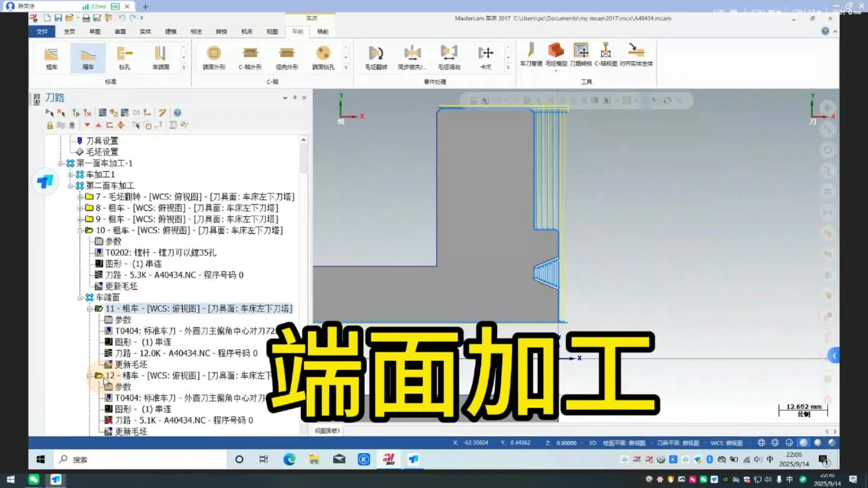Viewport: 868px width, 488px height.
Task: Toggle the lock icon in toolpath panel
Action: tap(49, 125)
